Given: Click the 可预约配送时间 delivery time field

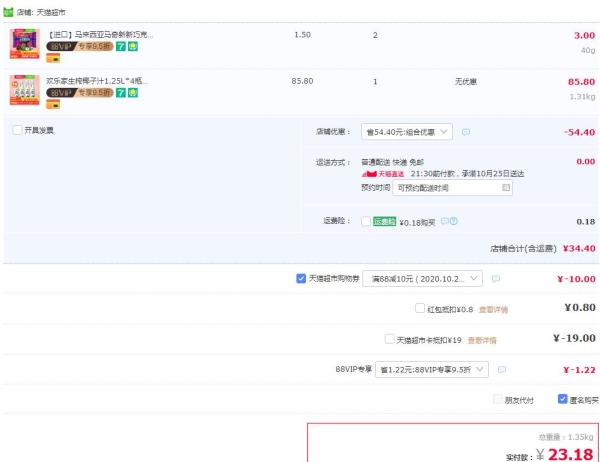Looking at the screenshot, I should (452, 188).
